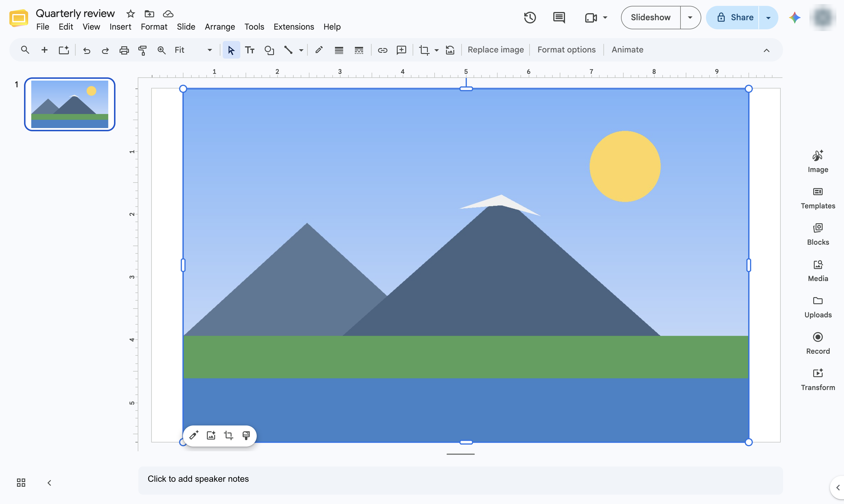Redo the last action
This screenshot has height=504, width=844.
click(x=105, y=50)
